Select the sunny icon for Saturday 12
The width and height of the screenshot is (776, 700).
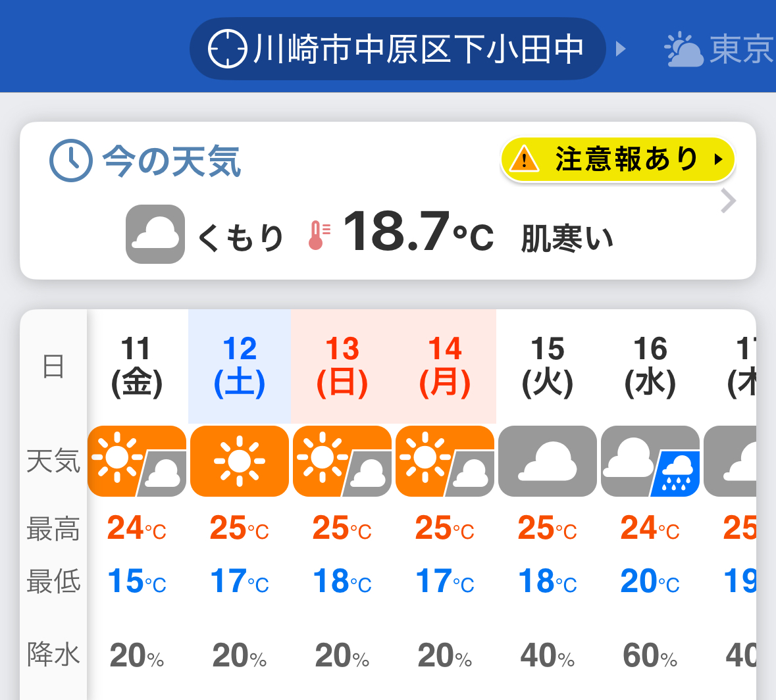(240, 461)
